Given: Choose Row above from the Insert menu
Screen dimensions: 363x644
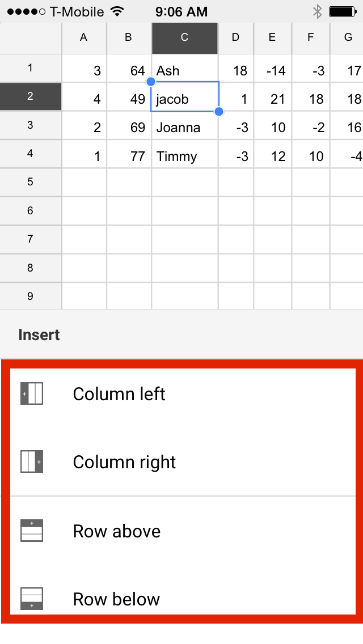Looking at the screenshot, I should pyautogui.click(x=116, y=531).
